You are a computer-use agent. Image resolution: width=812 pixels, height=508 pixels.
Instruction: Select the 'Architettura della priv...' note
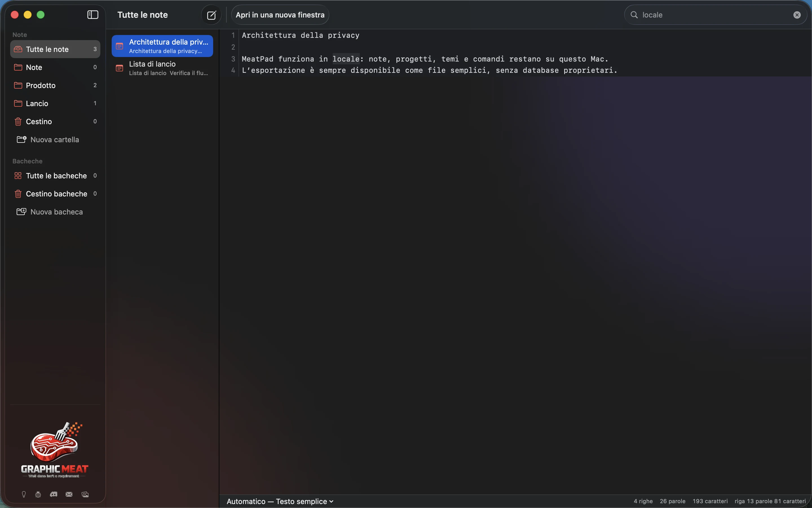[x=162, y=46]
